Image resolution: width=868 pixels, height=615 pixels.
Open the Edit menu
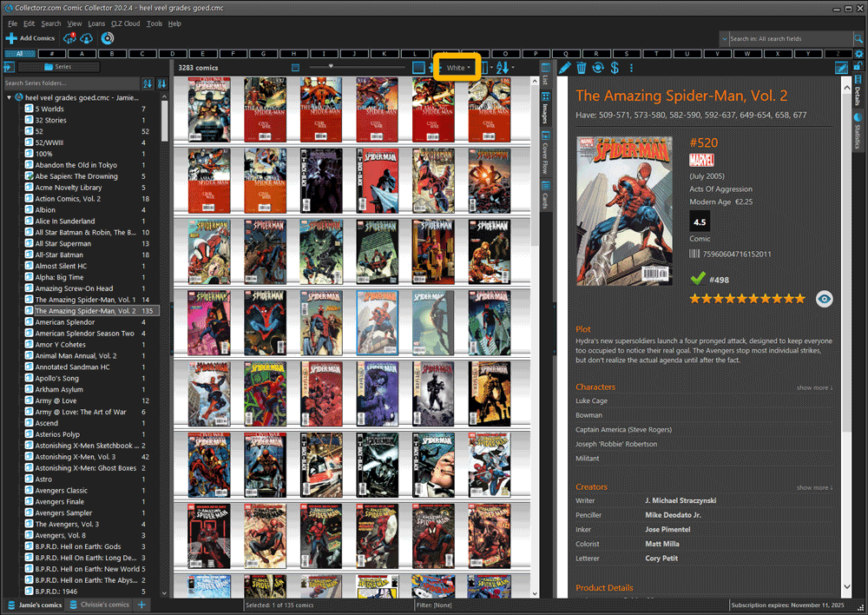pos(29,23)
